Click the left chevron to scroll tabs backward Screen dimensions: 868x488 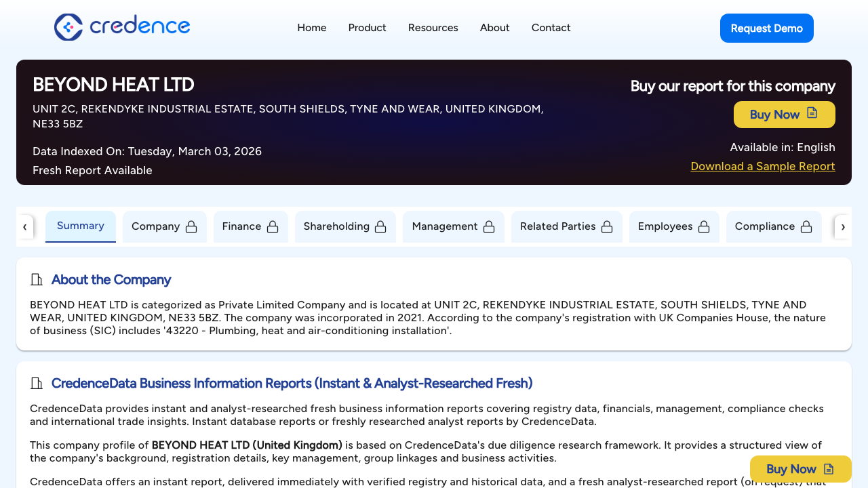[x=25, y=226]
